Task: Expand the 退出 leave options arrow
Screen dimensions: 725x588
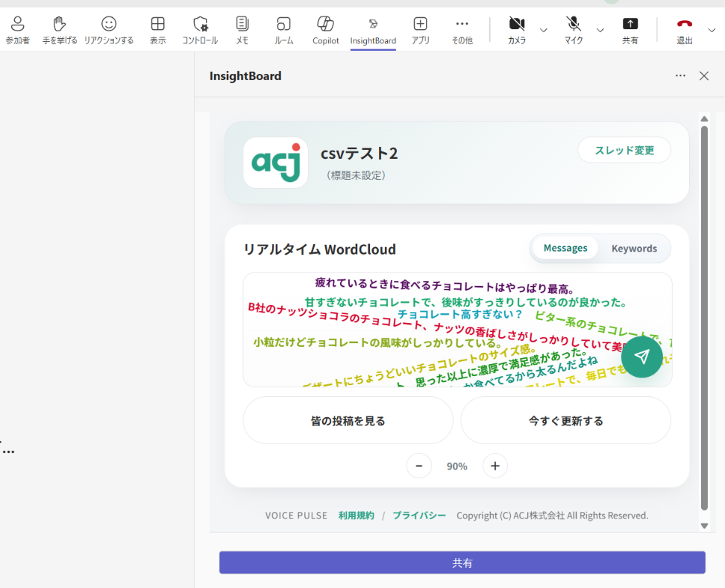Action: 712,30
